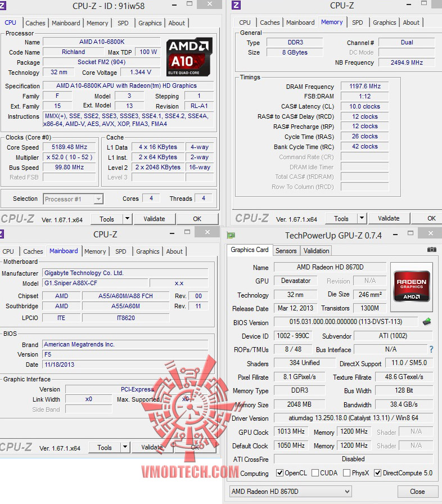Screen dimensions: 442x504
Task: Click the Core Voltage 1.344 V value
Action: click(x=141, y=72)
